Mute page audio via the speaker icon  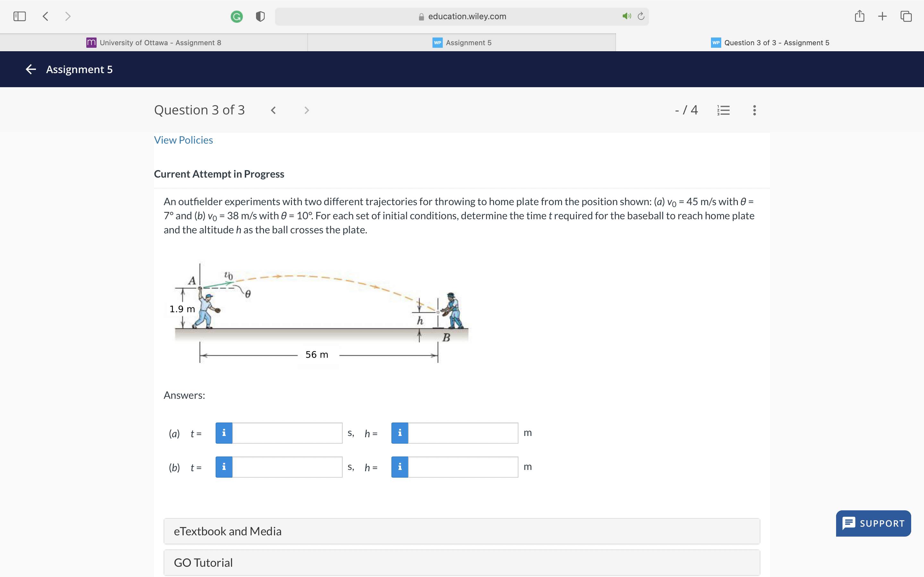[626, 16]
